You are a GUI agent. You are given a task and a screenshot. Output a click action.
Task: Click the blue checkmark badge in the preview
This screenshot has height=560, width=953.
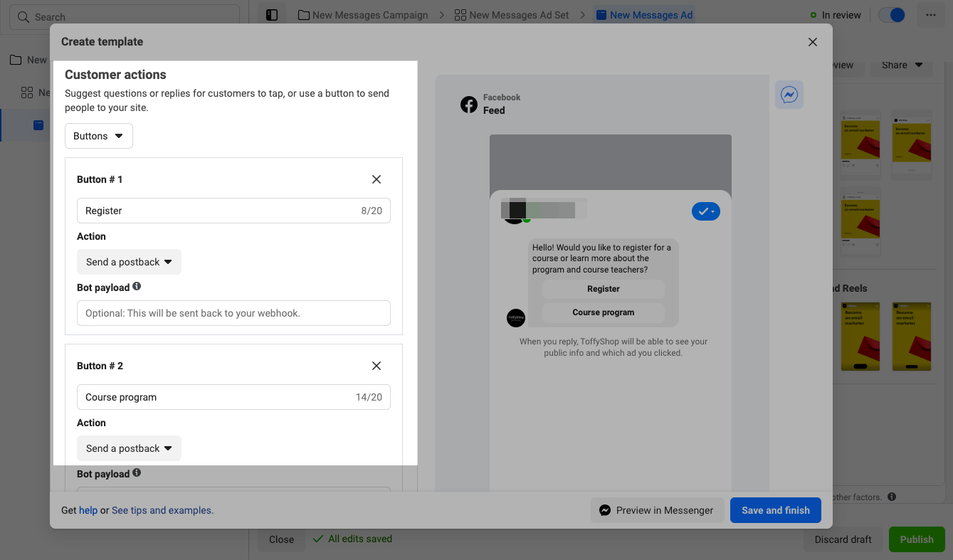(x=705, y=211)
